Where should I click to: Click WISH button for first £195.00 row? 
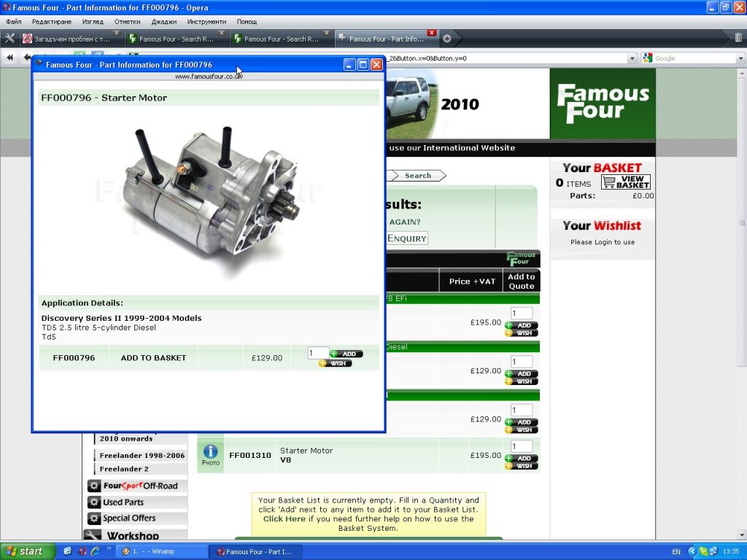click(521, 332)
